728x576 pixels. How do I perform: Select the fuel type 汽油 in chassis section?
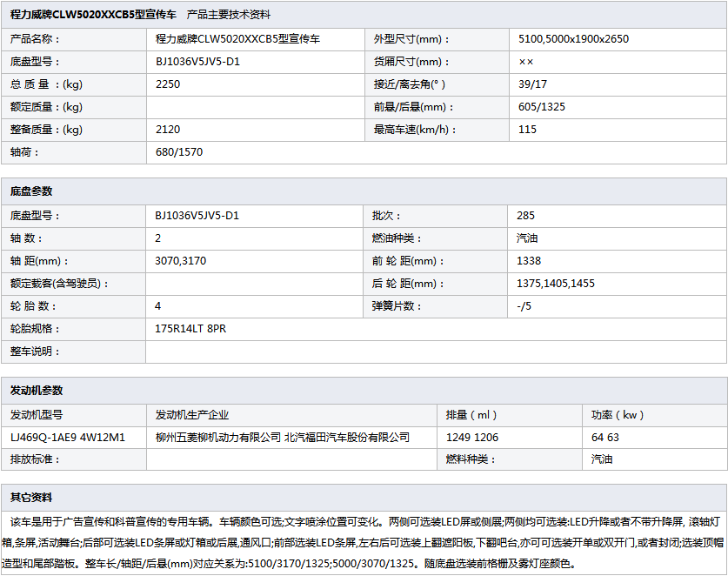pos(527,238)
